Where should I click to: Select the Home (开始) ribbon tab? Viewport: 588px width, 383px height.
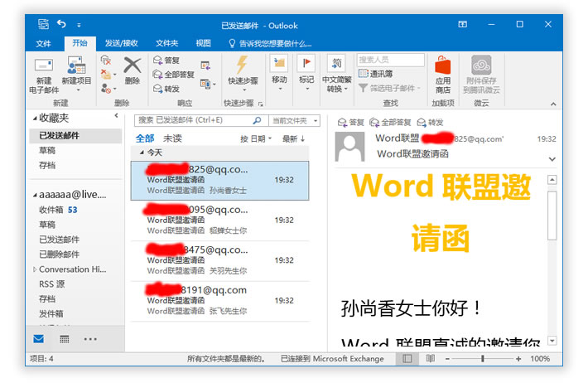pos(80,43)
